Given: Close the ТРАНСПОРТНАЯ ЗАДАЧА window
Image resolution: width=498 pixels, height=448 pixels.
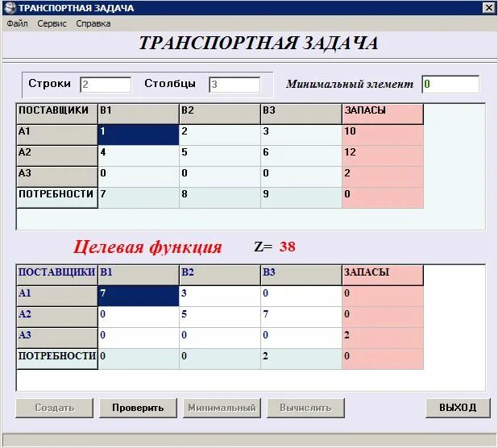Looking at the screenshot, I should (489, 7).
